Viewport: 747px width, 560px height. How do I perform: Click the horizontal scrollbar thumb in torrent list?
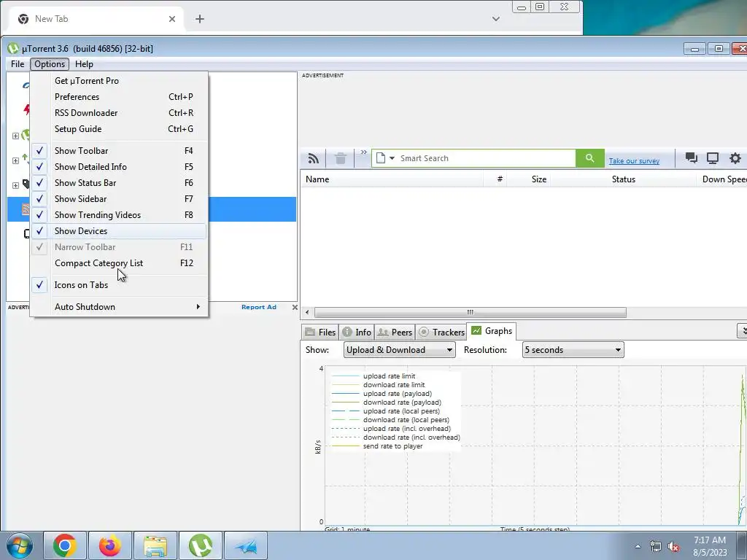coord(471,312)
